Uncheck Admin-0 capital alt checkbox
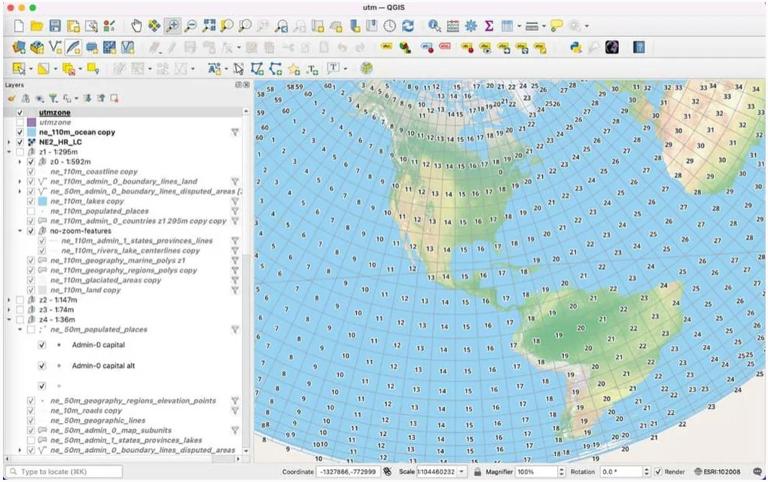The height and width of the screenshot is (482, 768). [x=42, y=365]
